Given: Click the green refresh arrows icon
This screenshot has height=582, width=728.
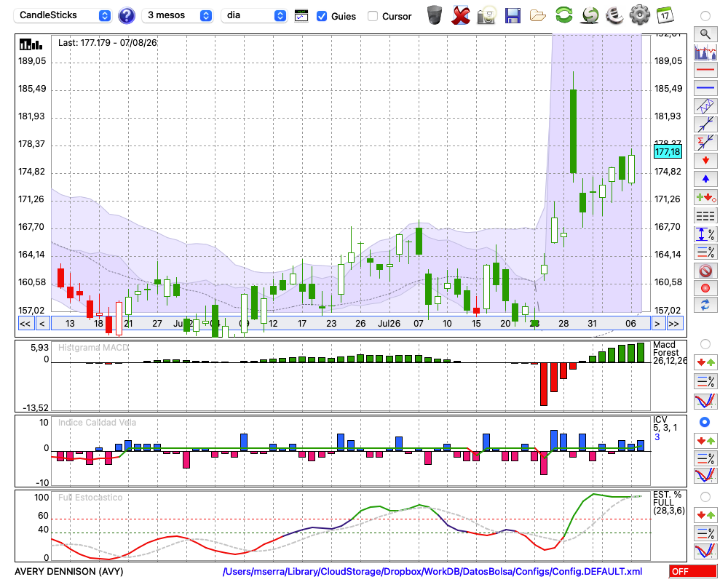Looking at the screenshot, I should click(564, 15).
